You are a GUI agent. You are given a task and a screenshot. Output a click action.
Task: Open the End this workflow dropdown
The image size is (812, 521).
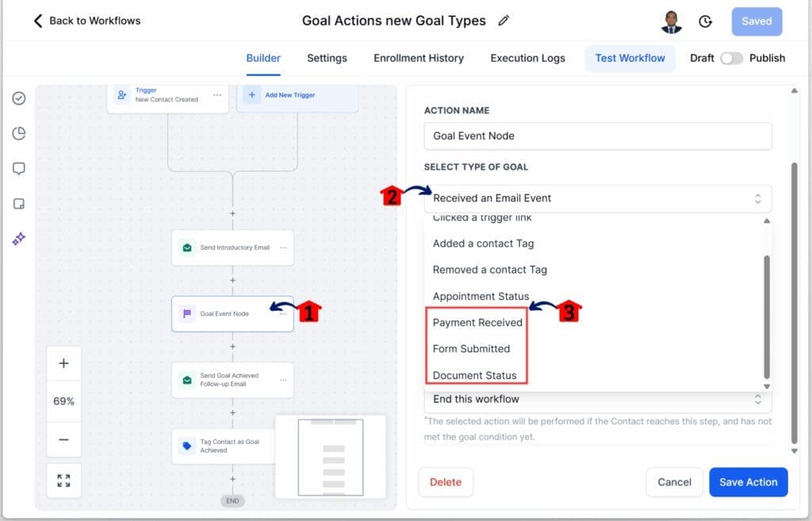click(597, 399)
